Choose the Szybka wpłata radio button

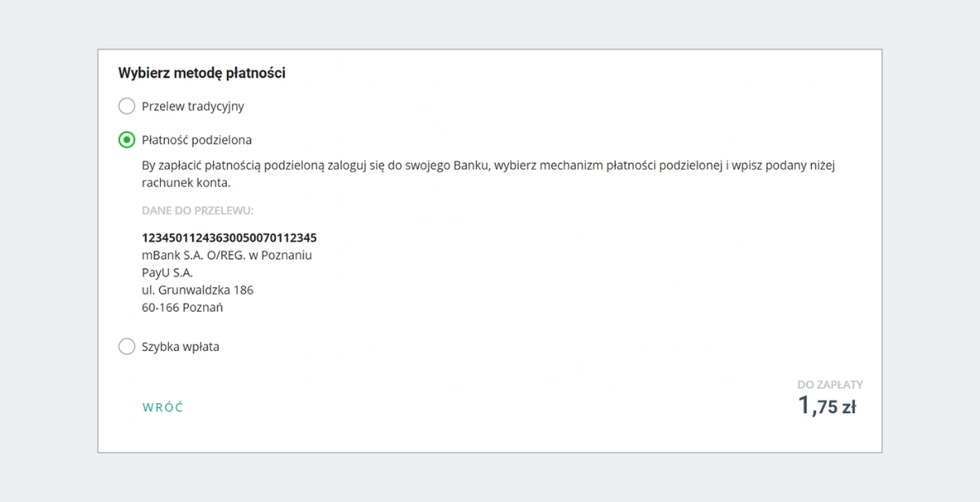pos(127,347)
